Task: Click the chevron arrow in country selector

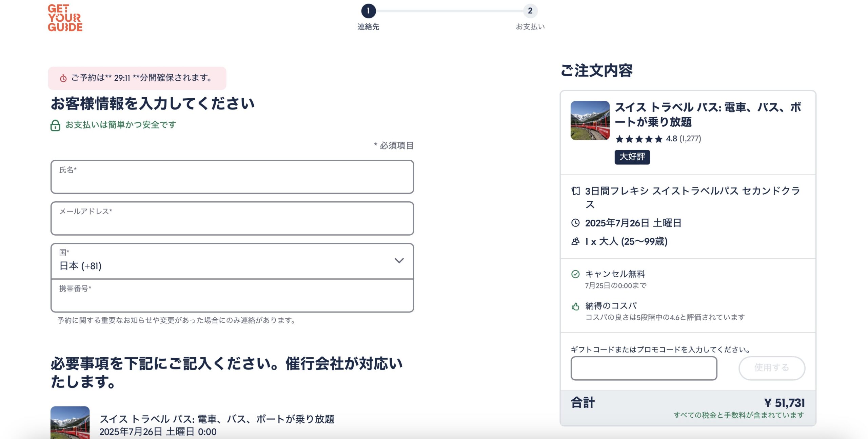Action: [x=399, y=260]
